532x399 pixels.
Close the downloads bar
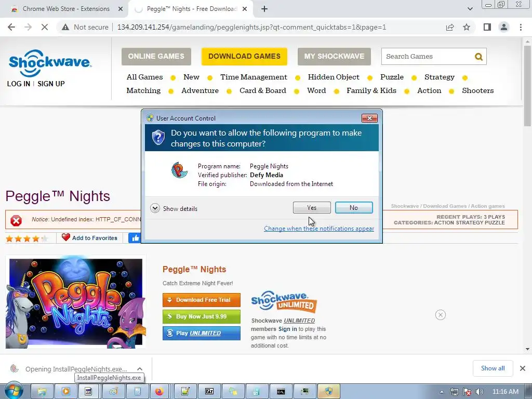click(x=523, y=368)
